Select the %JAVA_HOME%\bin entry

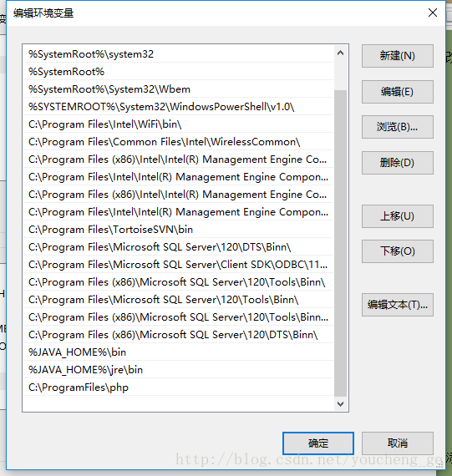178,352
